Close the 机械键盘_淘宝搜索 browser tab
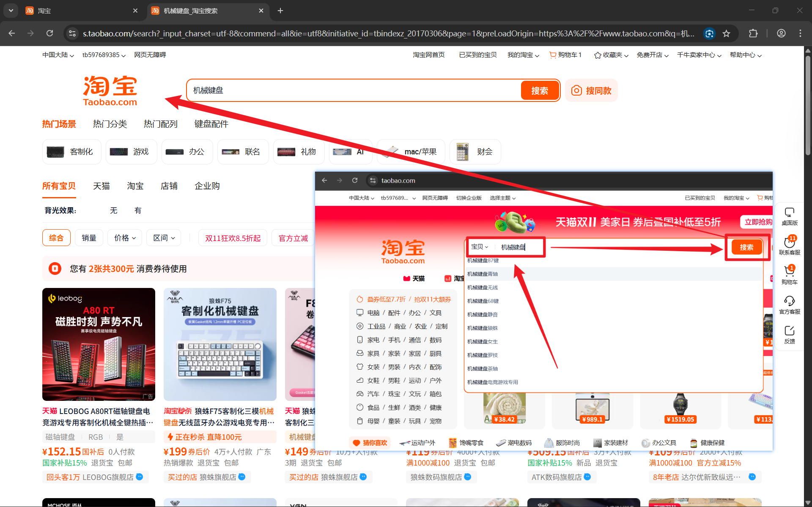 [x=261, y=11]
